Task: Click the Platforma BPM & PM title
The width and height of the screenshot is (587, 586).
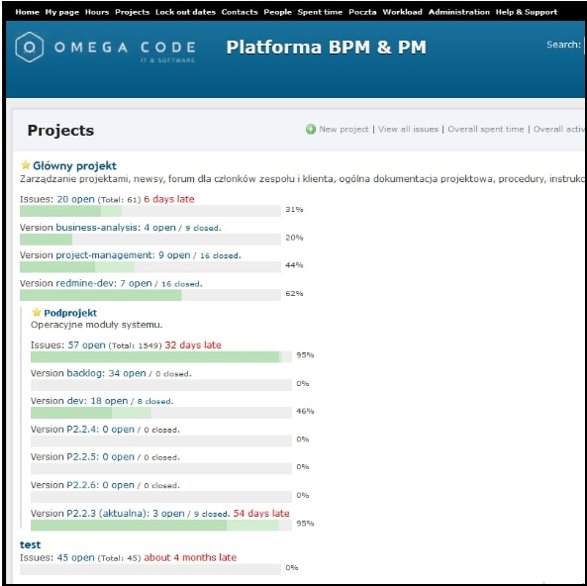Action: 326,48
